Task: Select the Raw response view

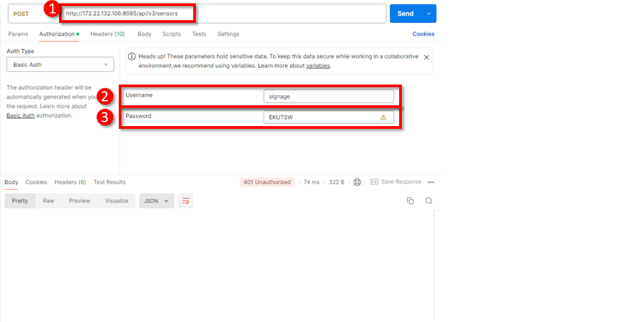Action: coord(48,201)
